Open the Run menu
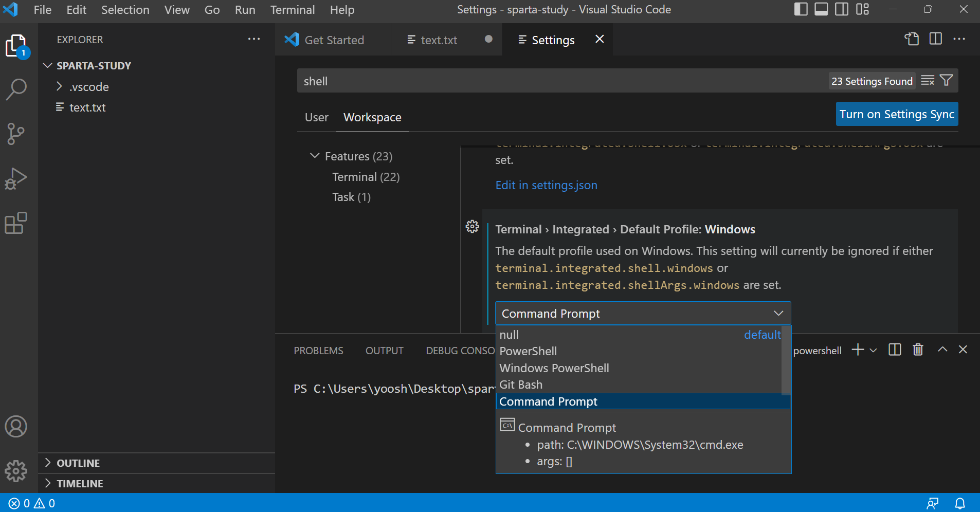Viewport: 980px width, 512px height. [245, 10]
